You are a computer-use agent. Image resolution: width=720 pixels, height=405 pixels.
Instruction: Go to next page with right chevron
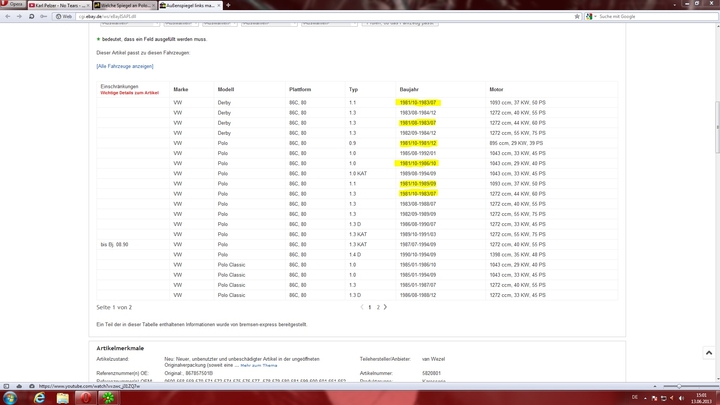coord(385,307)
